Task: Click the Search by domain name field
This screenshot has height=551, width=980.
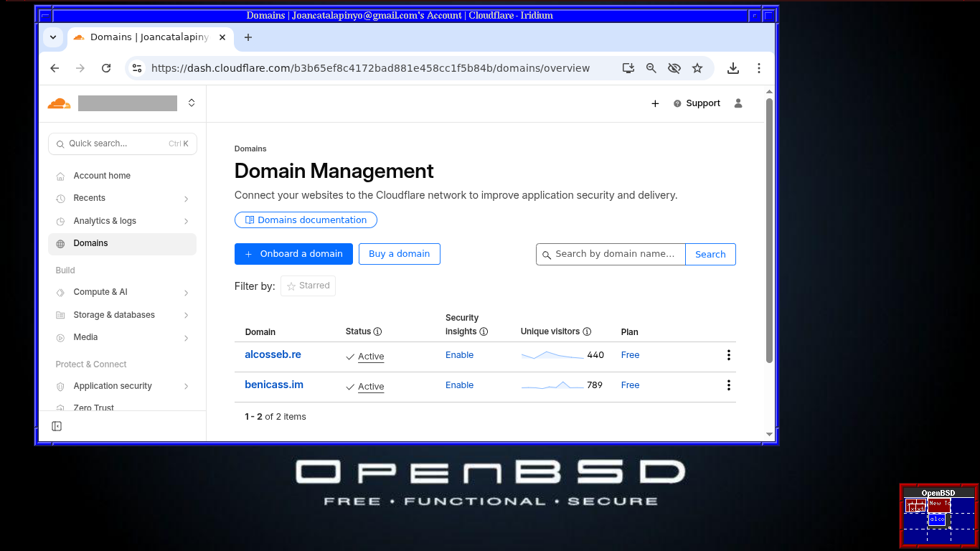Action: click(615, 254)
